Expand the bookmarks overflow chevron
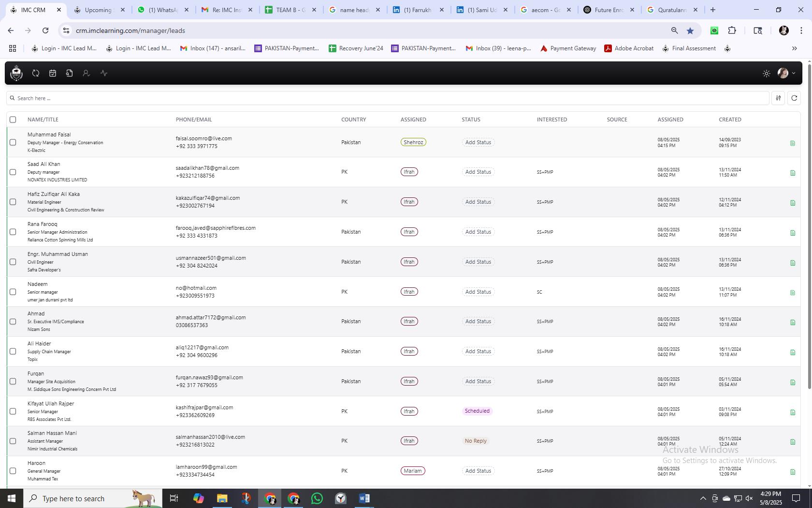This screenshot has width=812, height=508. point(794,48)
